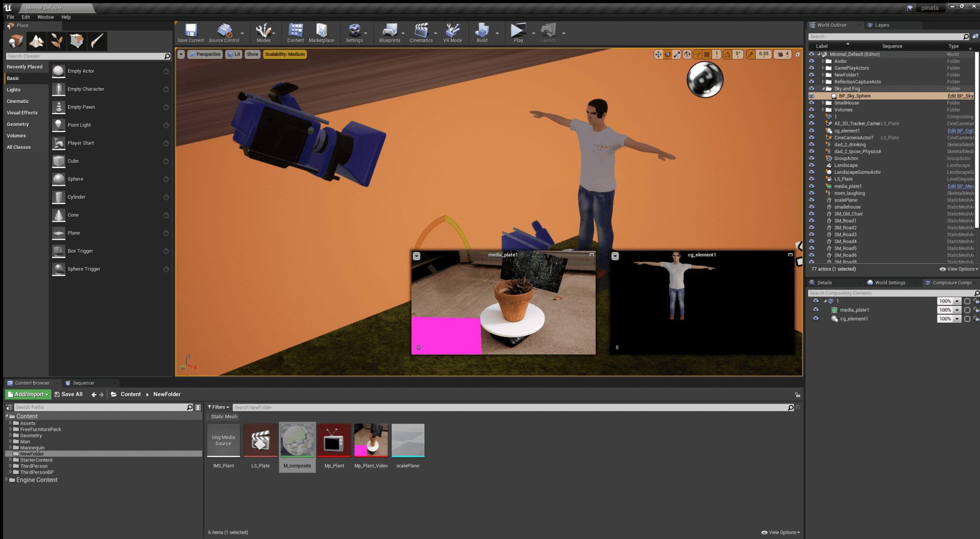Screen dimensions: 980x539
Task: Toggle rotation snapping in viewport
Action: [727, 54]
